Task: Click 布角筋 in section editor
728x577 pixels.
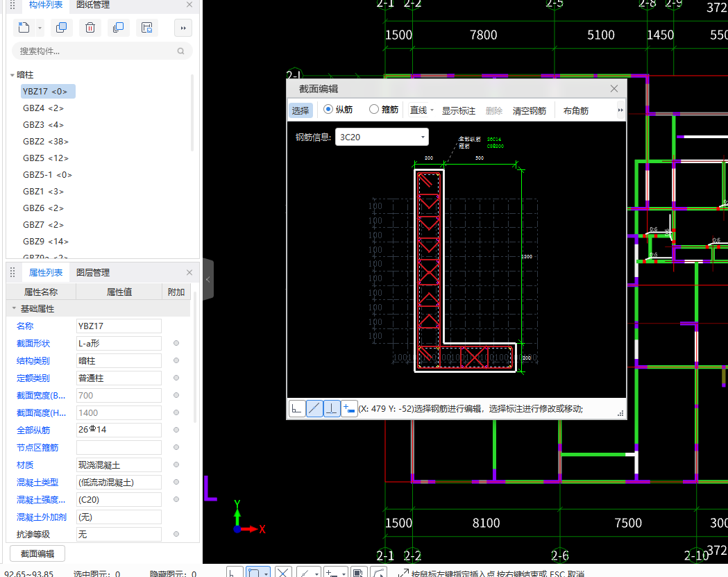Action: point(576,110)
